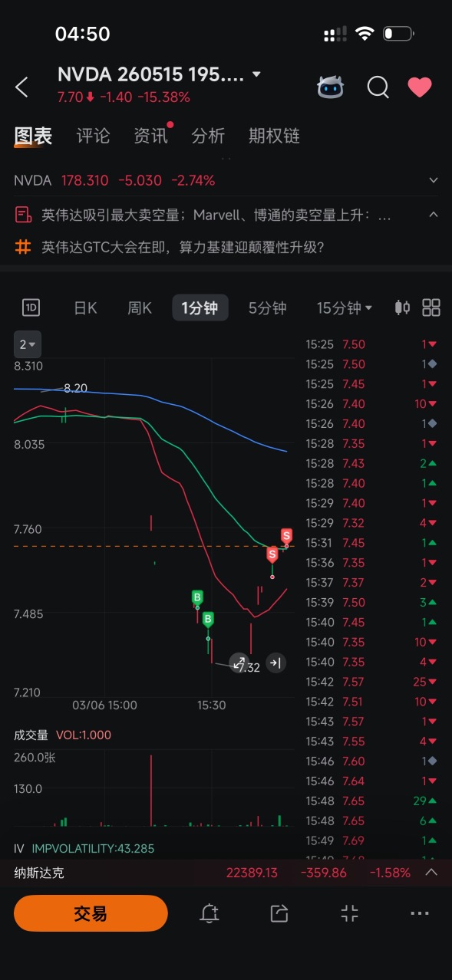Tap the shrink chart icon in bottom bar
The height and width of the screenshot is (980, 452).
(349, 913)
